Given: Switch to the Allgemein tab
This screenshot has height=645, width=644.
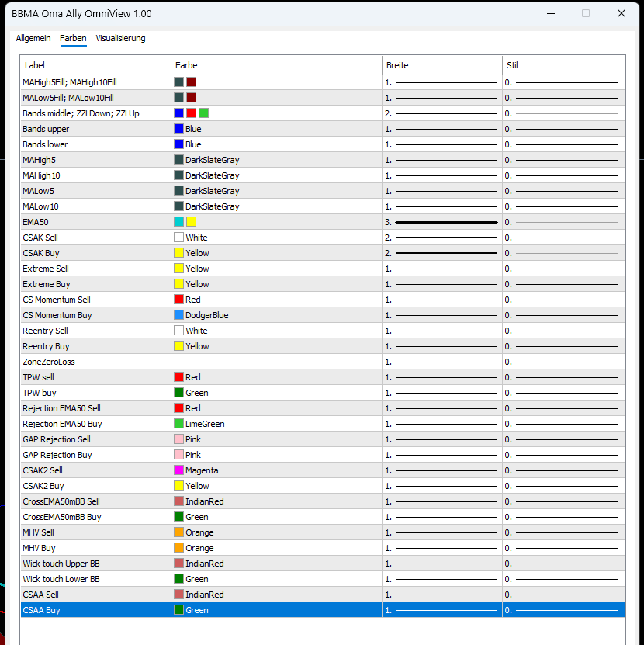Looking at the screenshot, I should (33, 38).
